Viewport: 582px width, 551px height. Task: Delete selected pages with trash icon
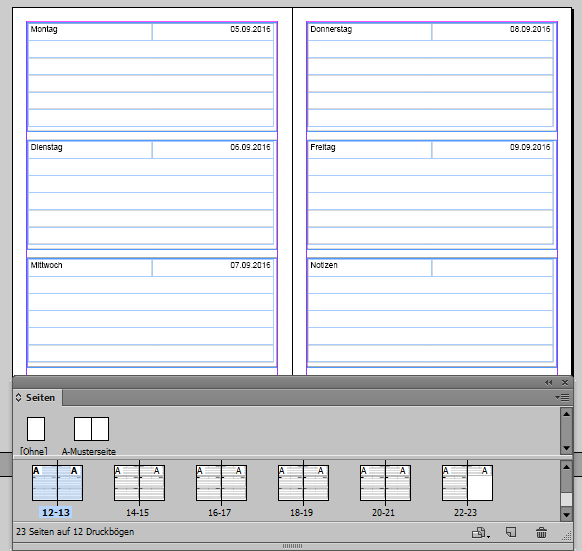coord(541,532)
